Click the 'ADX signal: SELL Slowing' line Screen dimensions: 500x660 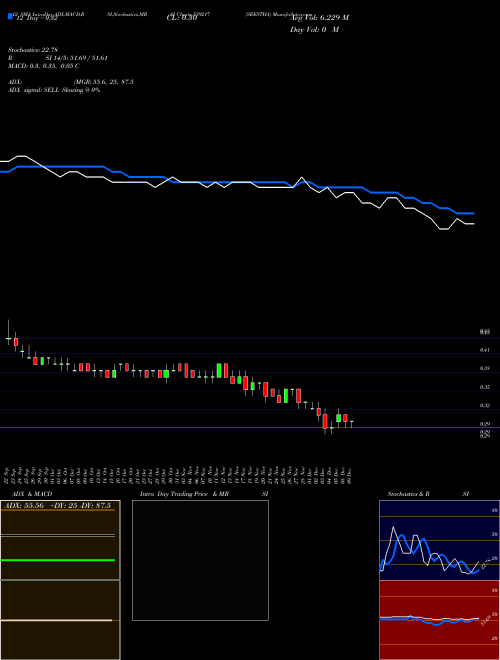pyautogui.click(x=54, y=90)
